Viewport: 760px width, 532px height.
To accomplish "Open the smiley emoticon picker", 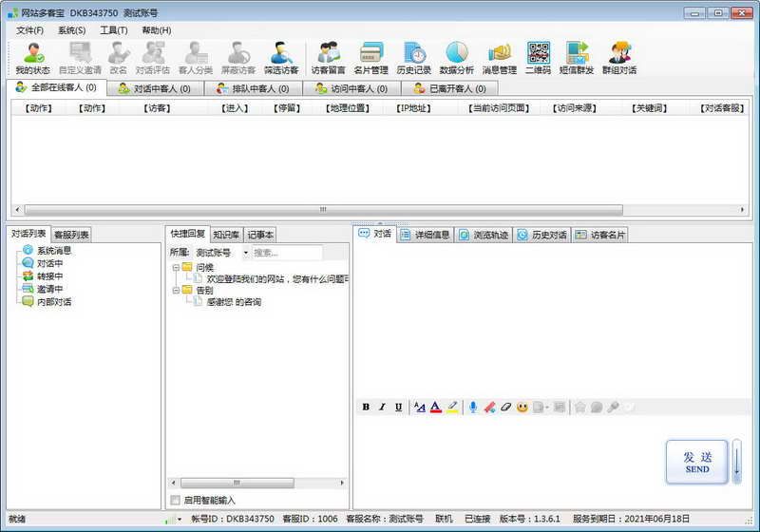I will coord(522,407).
